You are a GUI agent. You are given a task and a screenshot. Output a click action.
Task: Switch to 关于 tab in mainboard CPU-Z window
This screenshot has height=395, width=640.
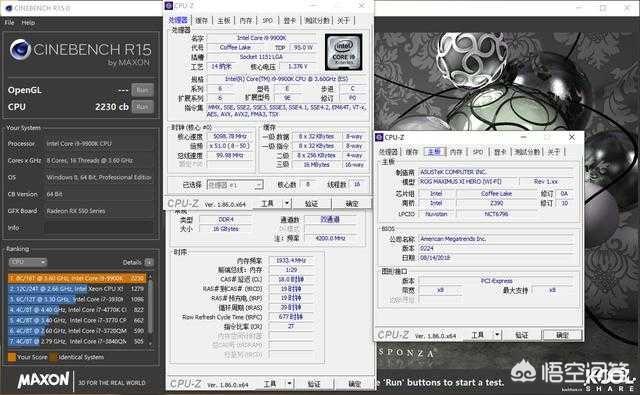point(554,152)
